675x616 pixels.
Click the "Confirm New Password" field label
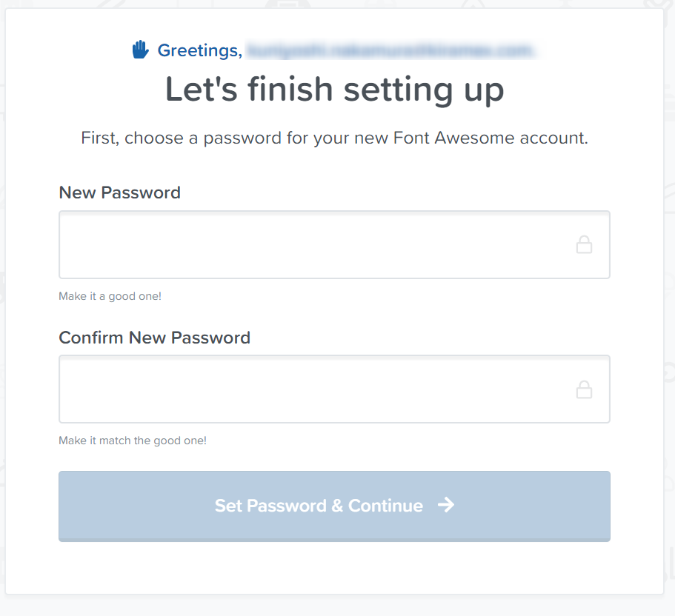point(154,338)
